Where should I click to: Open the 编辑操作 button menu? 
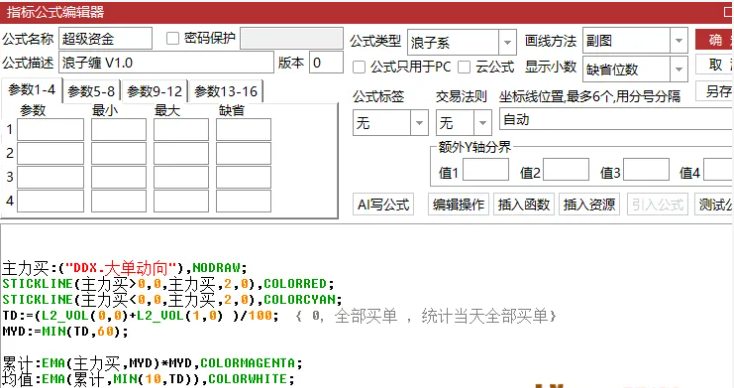pos(458,205)
